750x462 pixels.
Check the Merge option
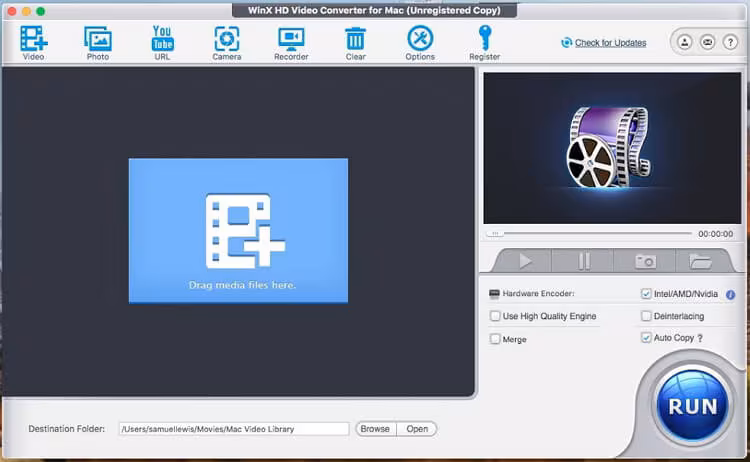(x=495, y=339)
